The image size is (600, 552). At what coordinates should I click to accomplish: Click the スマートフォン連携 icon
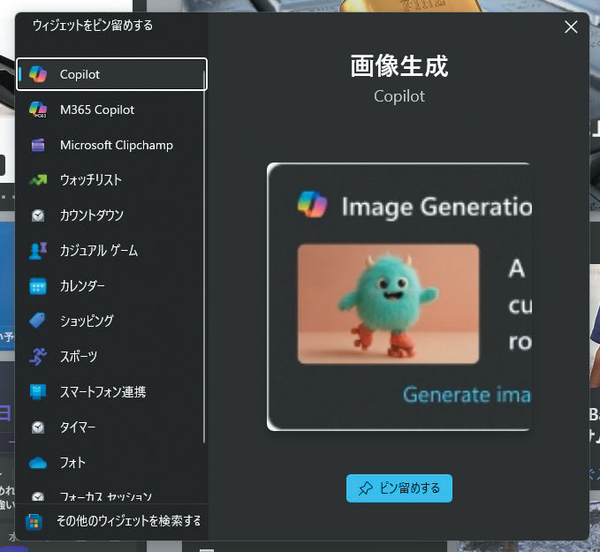pos(38,392)
